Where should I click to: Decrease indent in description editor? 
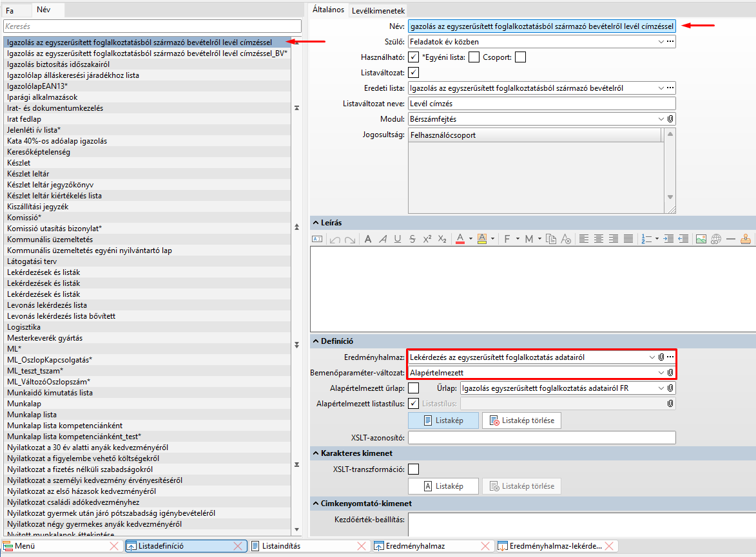(683, 239)
